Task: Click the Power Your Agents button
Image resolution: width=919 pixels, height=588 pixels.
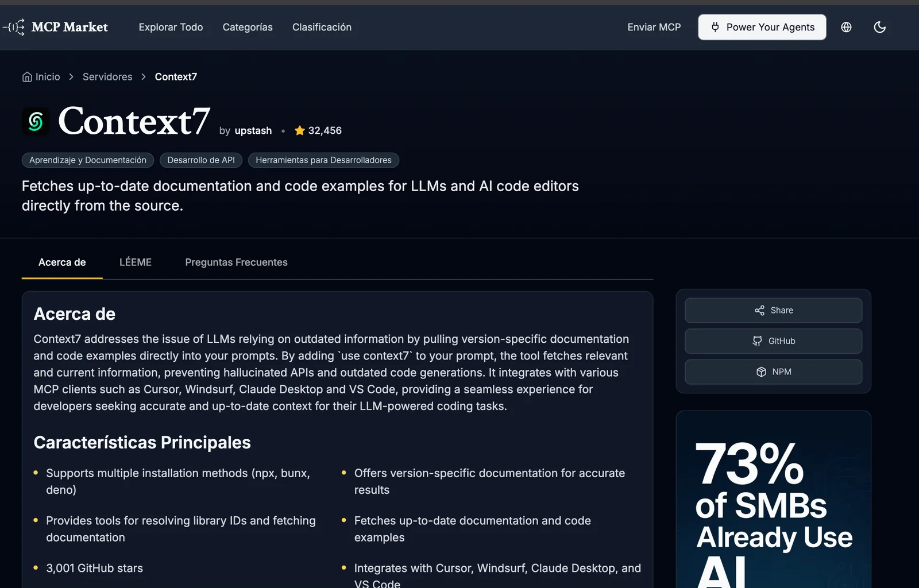Action: [x=762, y=27]
